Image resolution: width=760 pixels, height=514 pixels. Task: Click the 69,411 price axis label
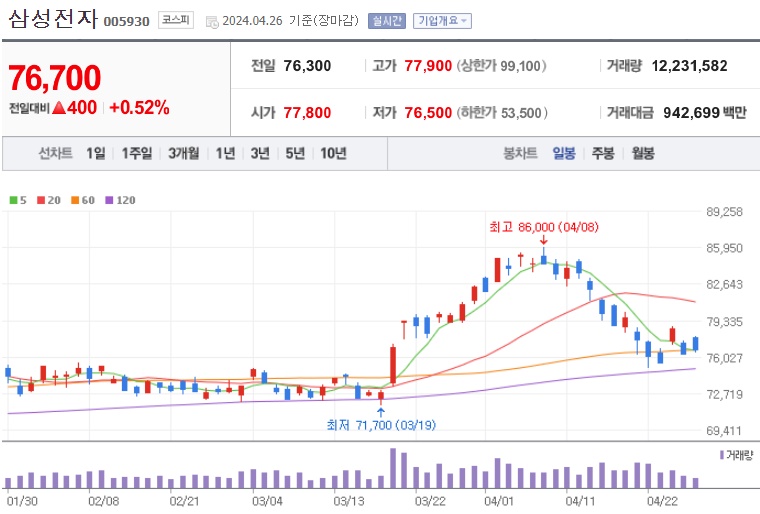724,431
